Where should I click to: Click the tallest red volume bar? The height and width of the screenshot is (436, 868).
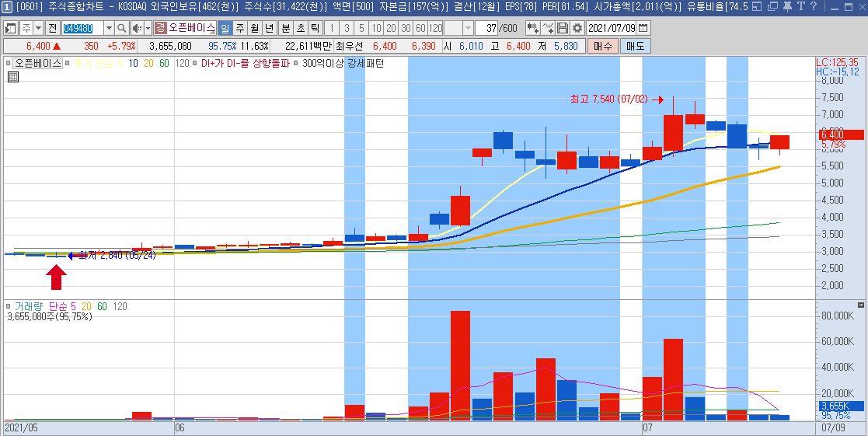click(x=460, y=366)
